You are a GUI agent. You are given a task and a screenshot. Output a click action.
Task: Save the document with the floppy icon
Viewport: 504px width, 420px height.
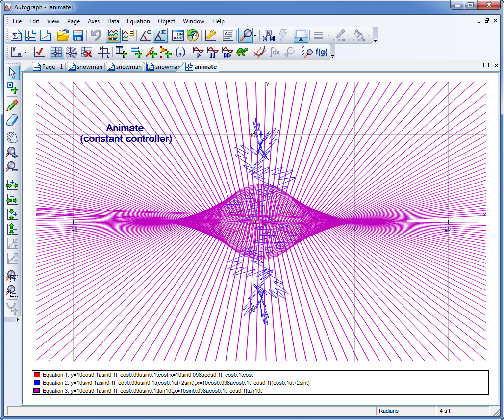click(x=78, y=35)
